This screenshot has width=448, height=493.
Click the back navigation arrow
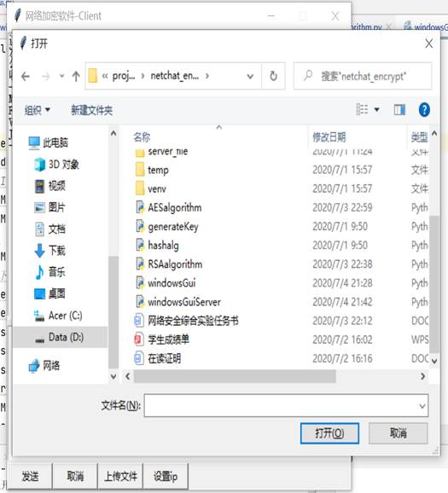(26, 77)
